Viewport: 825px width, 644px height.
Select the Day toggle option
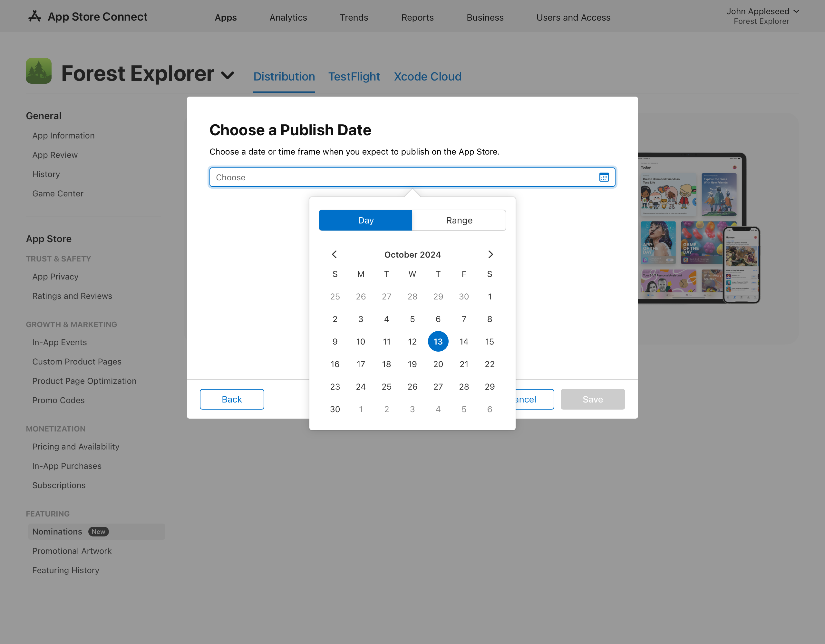tap(366, 220)
